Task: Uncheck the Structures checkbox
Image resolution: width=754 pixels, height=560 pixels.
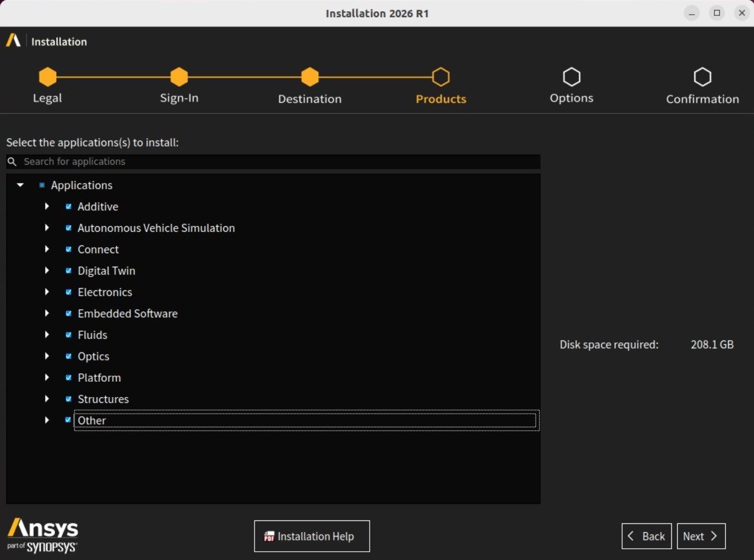Action: tap(68, 399)
